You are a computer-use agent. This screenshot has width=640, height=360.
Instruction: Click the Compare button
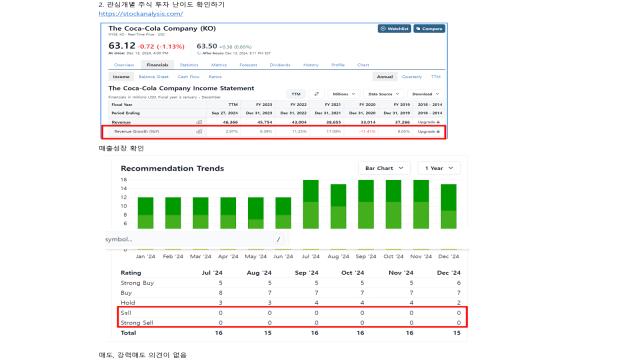point(429,29)
